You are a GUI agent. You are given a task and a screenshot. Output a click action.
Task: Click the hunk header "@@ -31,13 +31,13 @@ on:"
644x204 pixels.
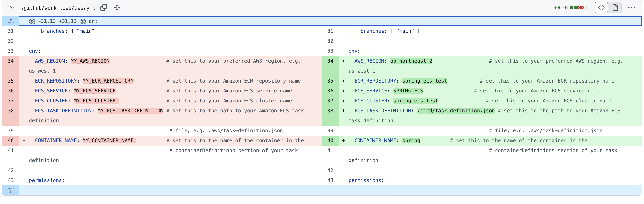tap(62, 21)
